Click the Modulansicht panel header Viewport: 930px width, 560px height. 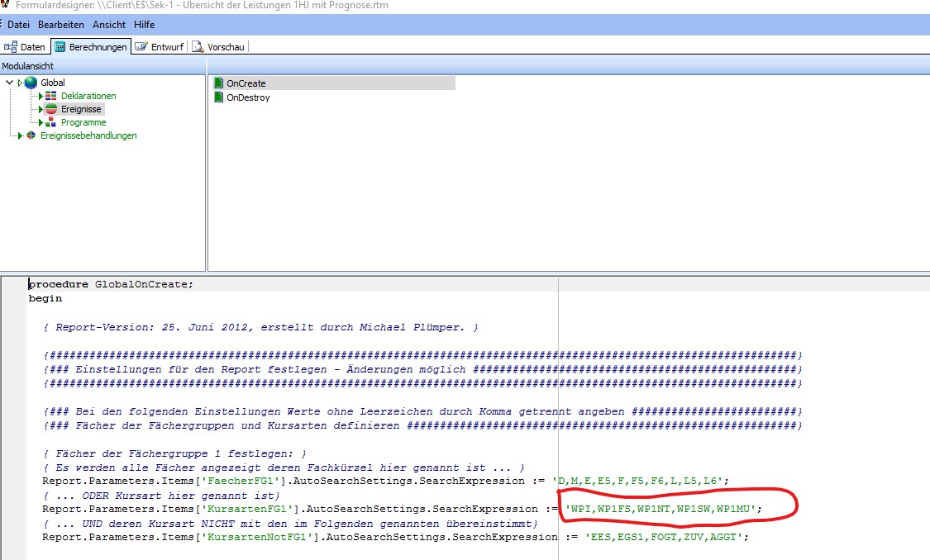[x=103, y=66]
